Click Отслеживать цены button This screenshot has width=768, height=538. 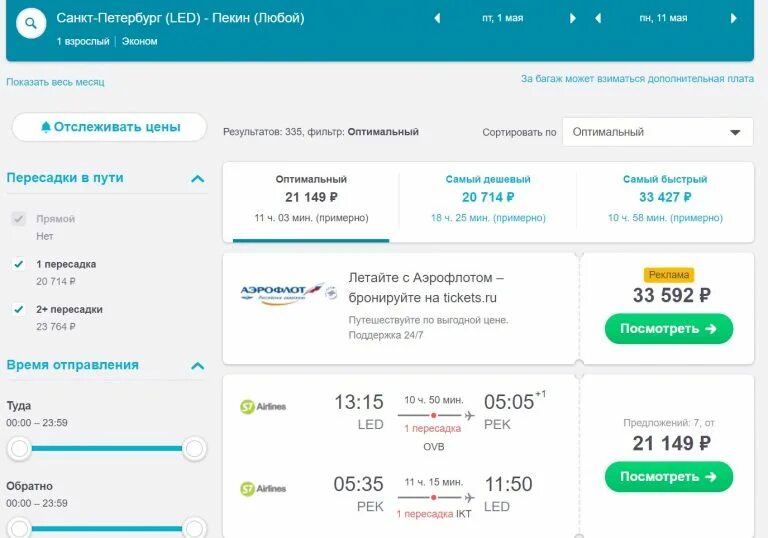tap(109, 127)
